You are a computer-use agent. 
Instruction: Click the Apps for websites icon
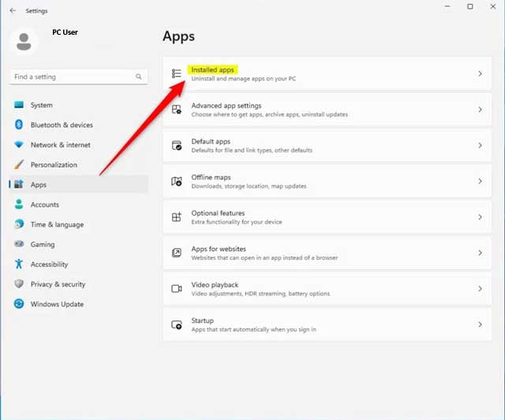[177, 253]
